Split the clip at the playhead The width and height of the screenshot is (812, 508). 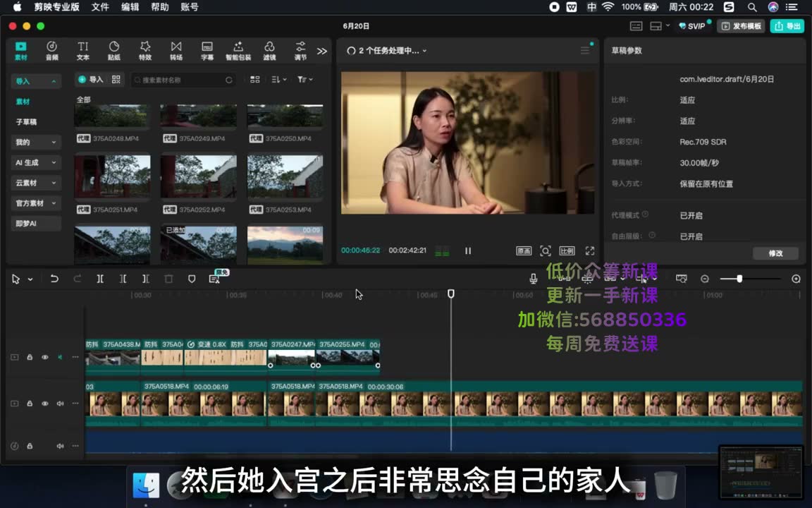pos(100,279)
